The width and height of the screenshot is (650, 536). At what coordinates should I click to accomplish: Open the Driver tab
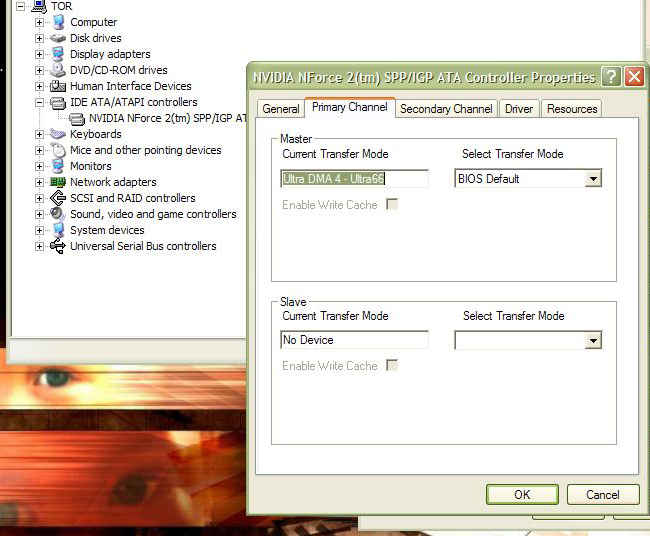click(518, 109)
